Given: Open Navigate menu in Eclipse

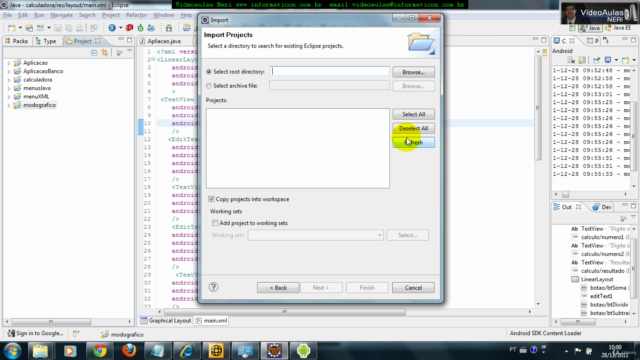Looking at the screenshot, I should point(62,15).
